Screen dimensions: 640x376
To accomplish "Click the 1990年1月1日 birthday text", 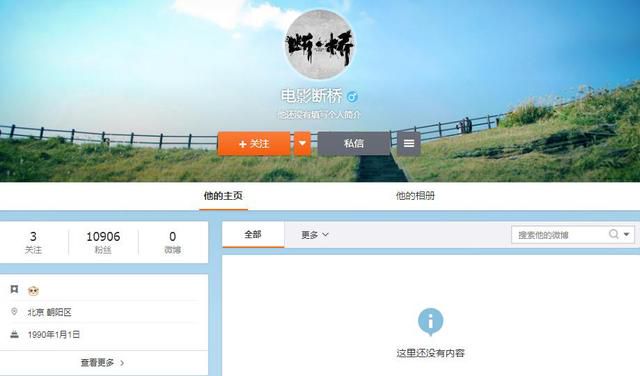I will tap(53, 335).
